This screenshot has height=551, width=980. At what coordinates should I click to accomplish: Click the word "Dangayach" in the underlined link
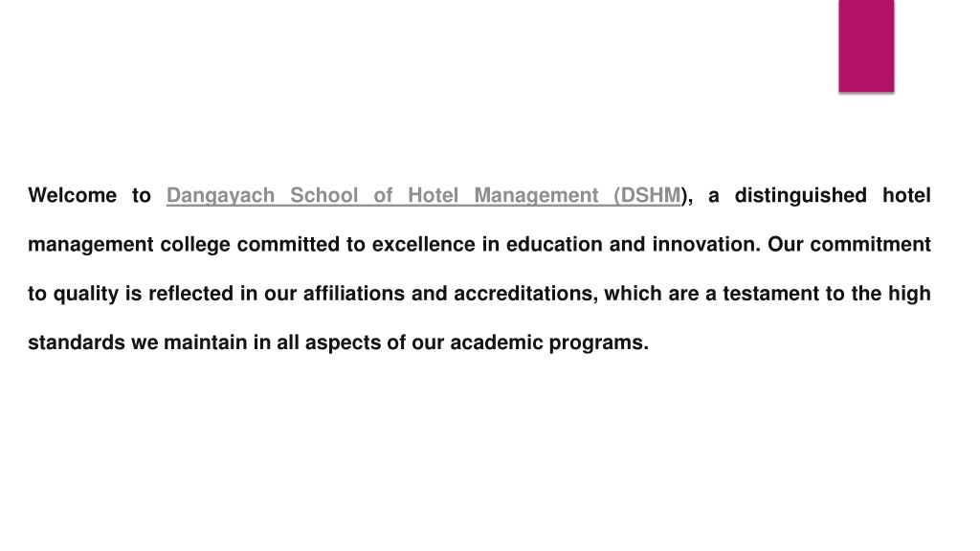tap(220, 195)
